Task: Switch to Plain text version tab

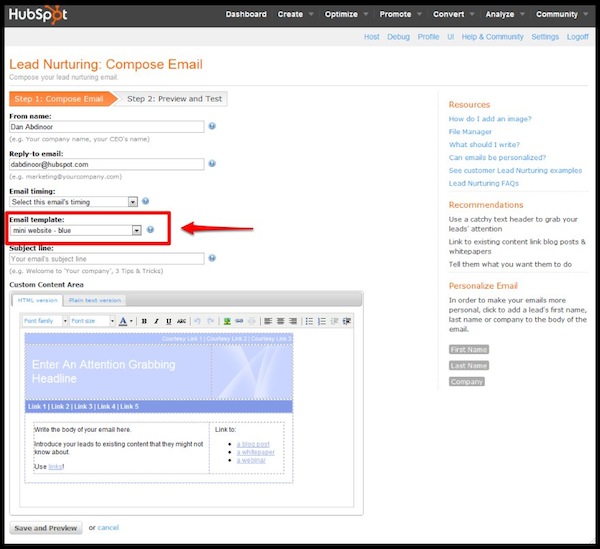Action: pos(95,300)
